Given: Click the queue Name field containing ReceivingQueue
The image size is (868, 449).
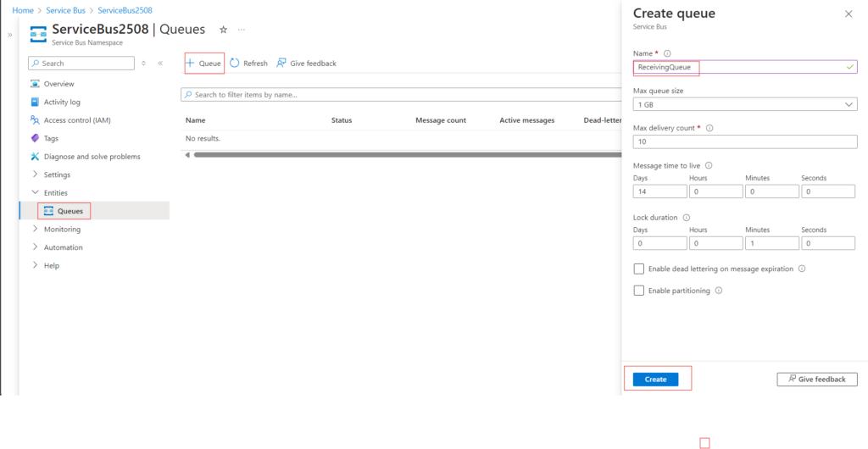Looking at the screenshot, I should [745, 67].
